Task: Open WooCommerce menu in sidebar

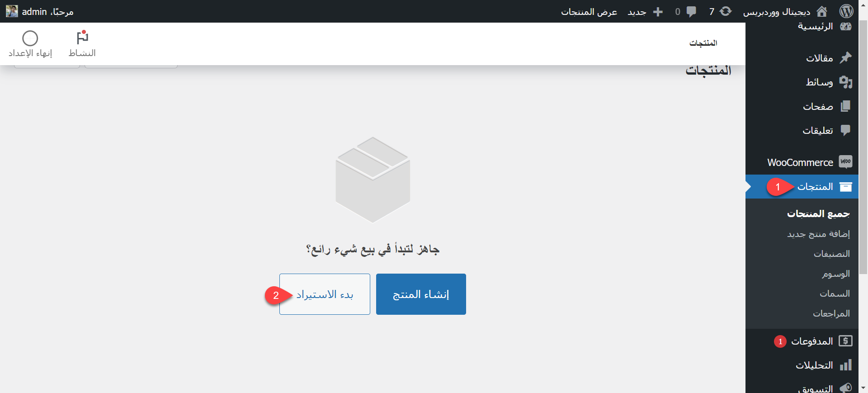Action: [801, 162]
